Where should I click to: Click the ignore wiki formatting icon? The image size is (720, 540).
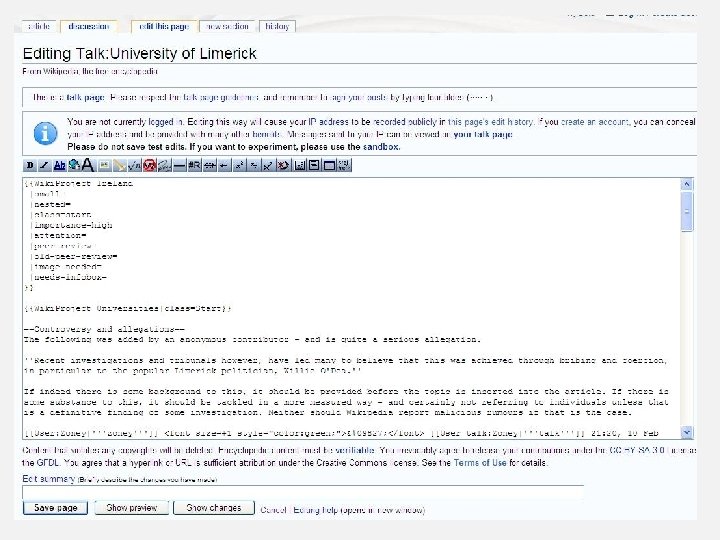coord(148,165)
